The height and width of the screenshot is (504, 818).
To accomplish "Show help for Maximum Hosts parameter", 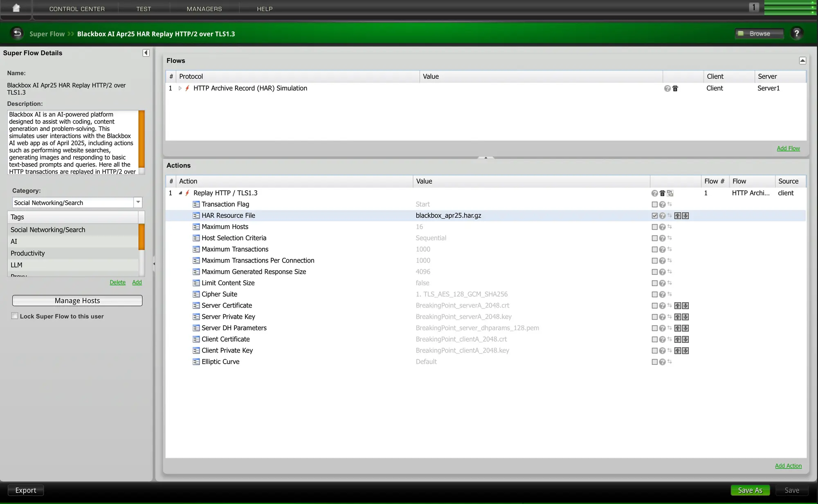I will 662,227.
